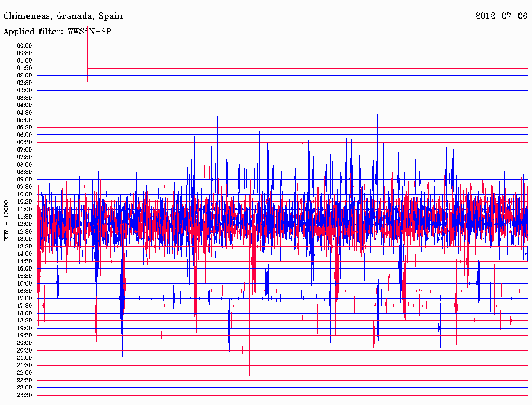Pick the 15:30 time label
The image size is (532, 405).
click(24, 276)
